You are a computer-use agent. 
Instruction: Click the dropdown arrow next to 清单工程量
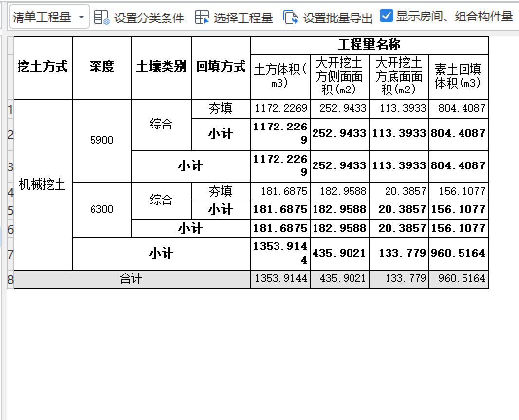click(x=81, y=16)
